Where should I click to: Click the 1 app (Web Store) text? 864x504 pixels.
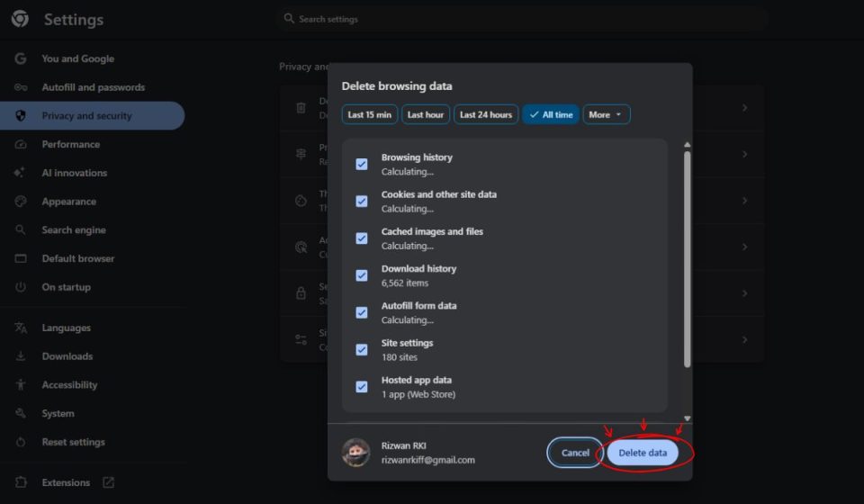tap(418, 394)
